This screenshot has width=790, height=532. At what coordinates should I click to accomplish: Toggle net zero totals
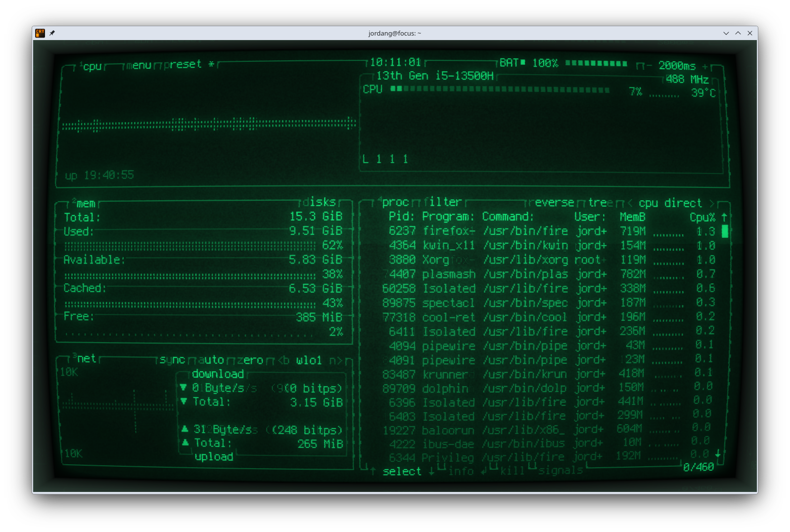point(250,360)
